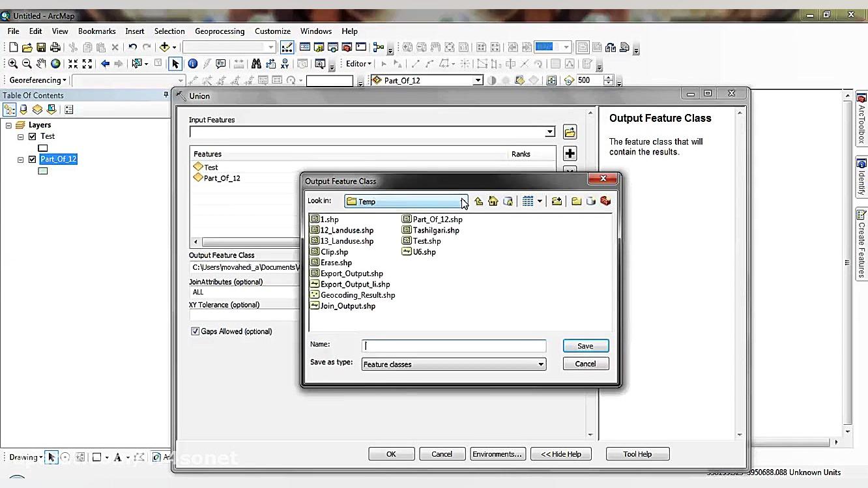Open the Toolbox icon in save dialog
Image resolution: width=868 pixels, height=488 pixels.
tap(605, 201)
